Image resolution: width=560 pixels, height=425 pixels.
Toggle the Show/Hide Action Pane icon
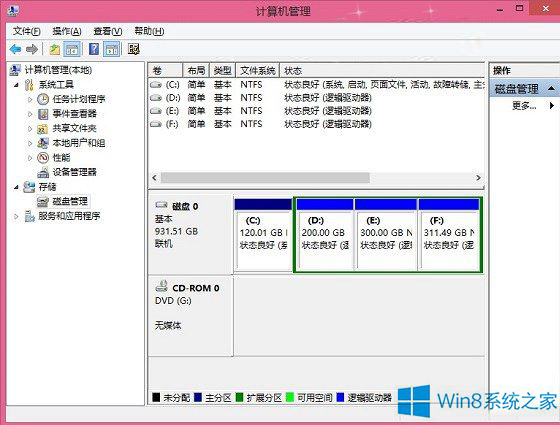112,49
